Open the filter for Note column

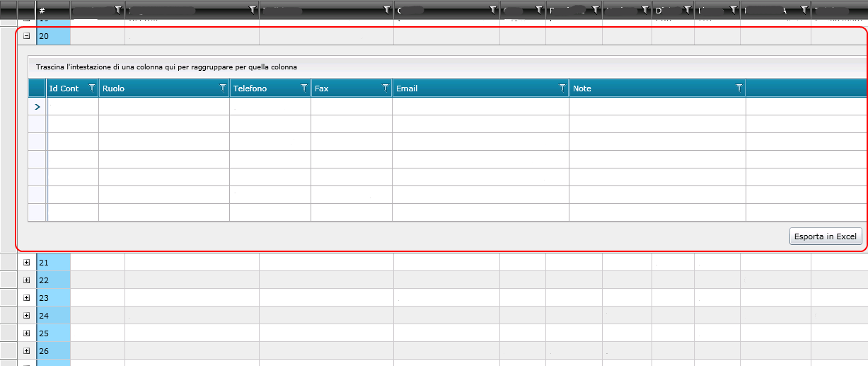739,88
